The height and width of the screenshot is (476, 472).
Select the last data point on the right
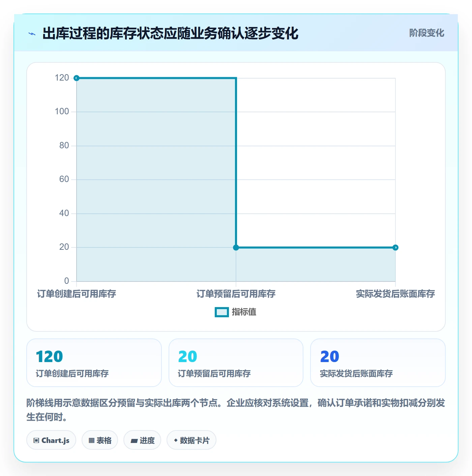(x=395, y=247)
